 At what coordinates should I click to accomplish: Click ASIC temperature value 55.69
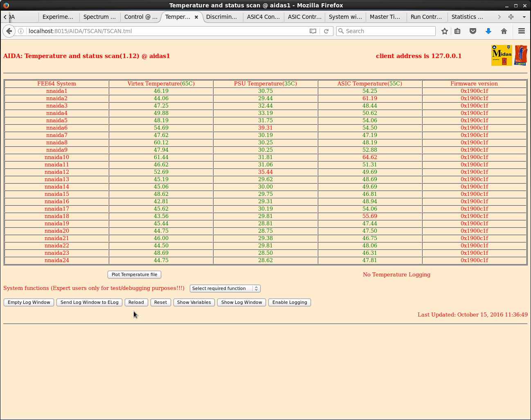370,216
